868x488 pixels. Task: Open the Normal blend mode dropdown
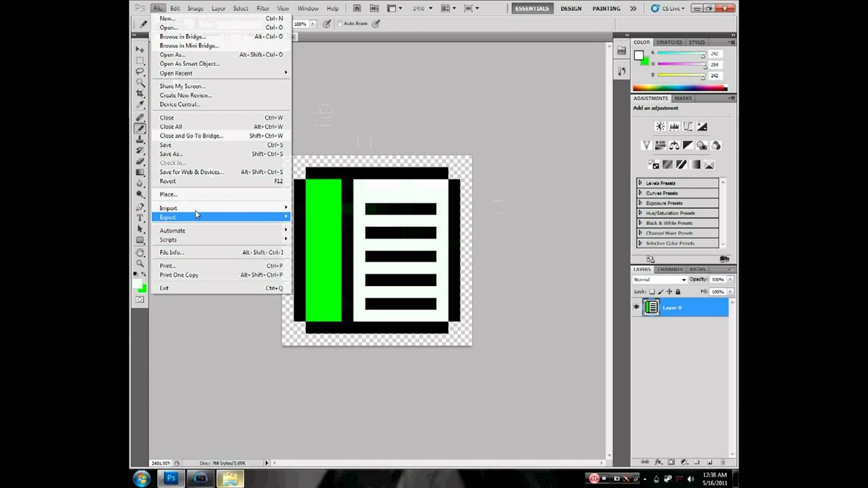pos(660,279)
